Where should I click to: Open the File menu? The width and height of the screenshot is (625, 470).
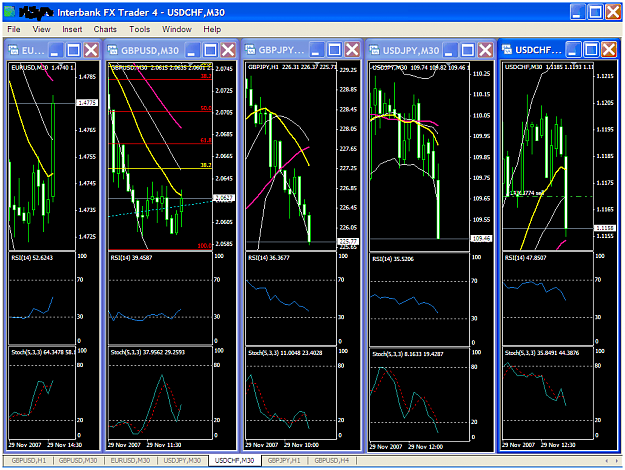14,29
